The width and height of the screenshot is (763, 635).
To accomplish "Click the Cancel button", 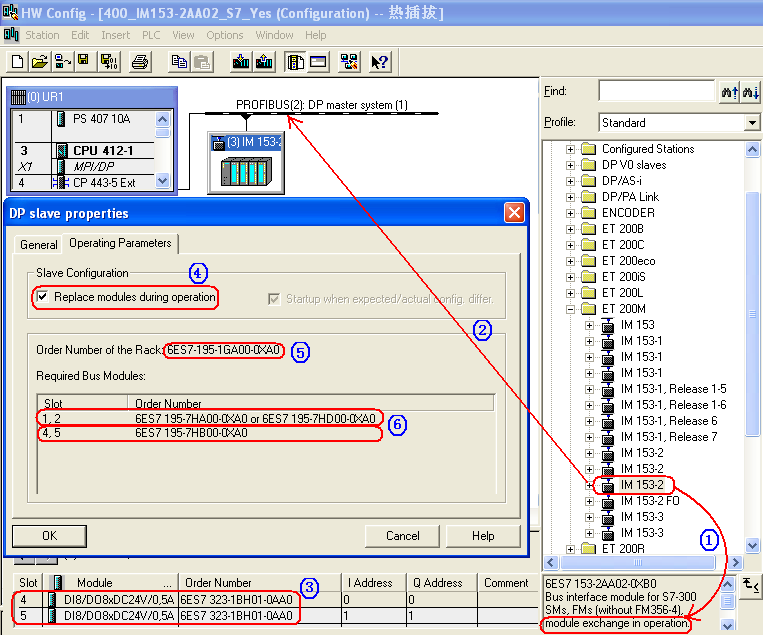I will [402, 536].
